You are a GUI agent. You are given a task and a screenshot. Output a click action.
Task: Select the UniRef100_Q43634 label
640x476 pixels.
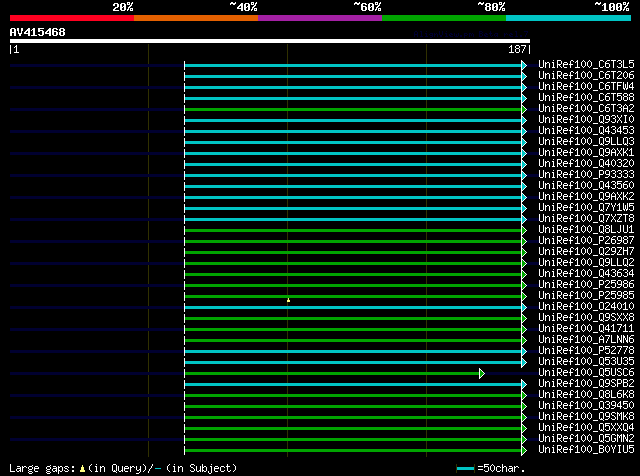pos(586,274)
